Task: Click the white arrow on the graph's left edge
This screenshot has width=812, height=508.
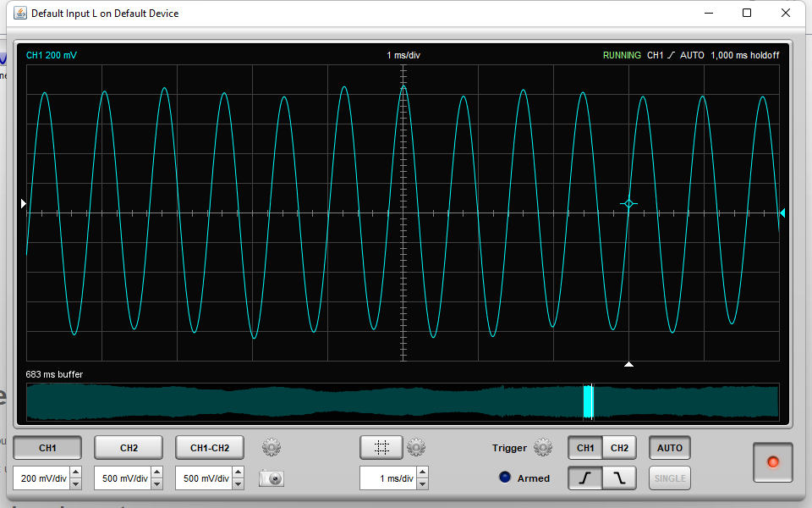Action: point(24,204)
